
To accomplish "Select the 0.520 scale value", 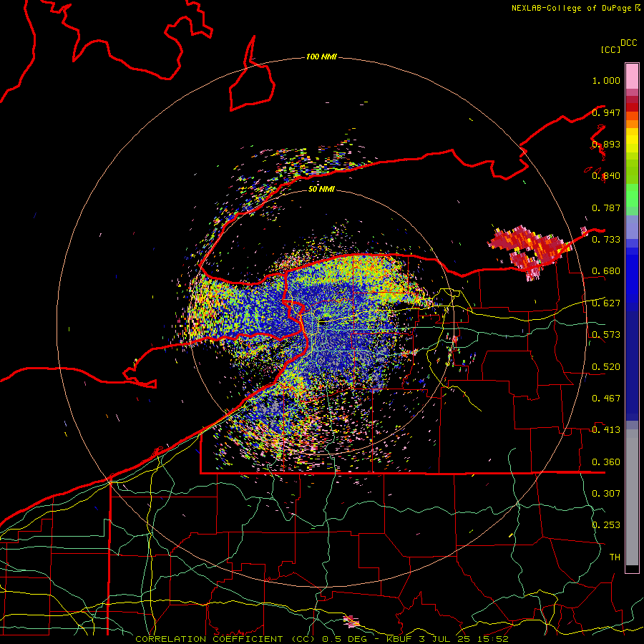I will (x=606, y=366).
